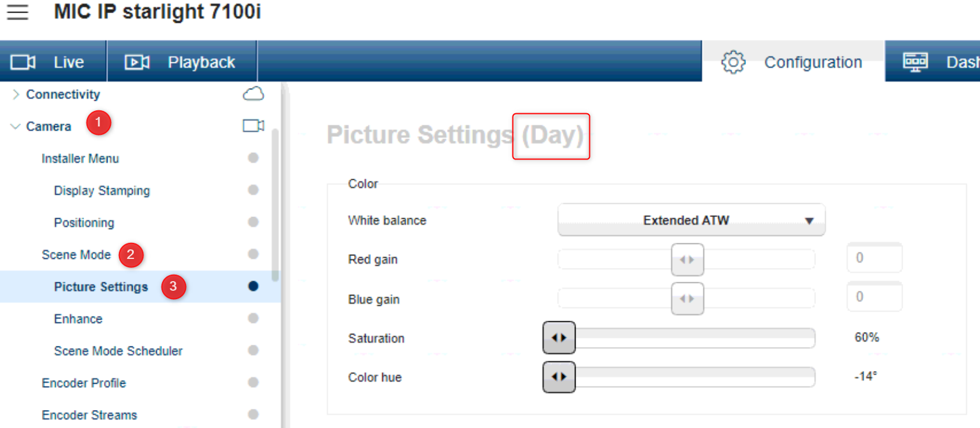Switch to the Live tab
The height and width of the screenshot is (428, 980).
pos(68,62)
